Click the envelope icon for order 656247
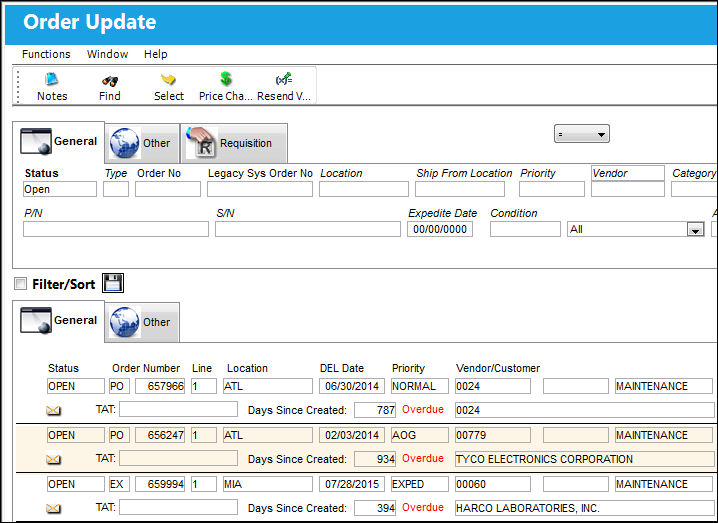Image resolution: width=718 pixels, height=523 pixels. click(54, 460)
